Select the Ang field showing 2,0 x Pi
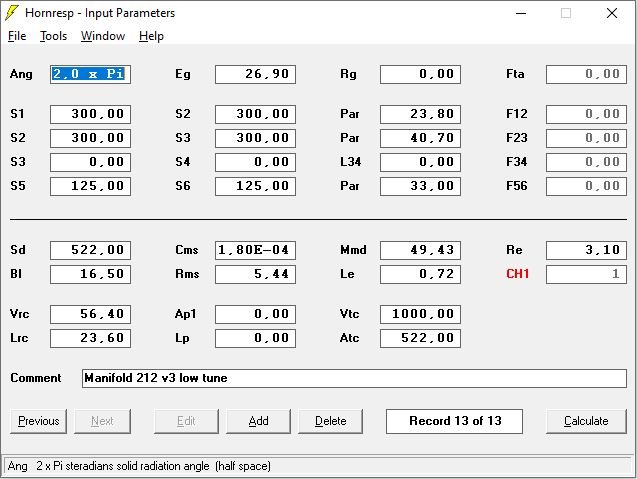The image size is (637, 479). tap(90, 74)
